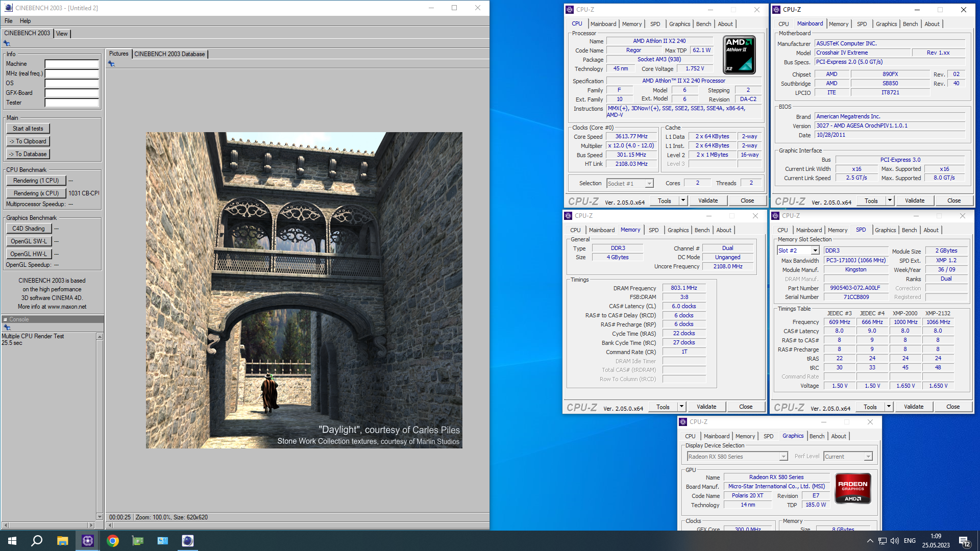Click To Database button
Image resolution: width=980 pixels, height=551 pixels.
coord(28,154)
